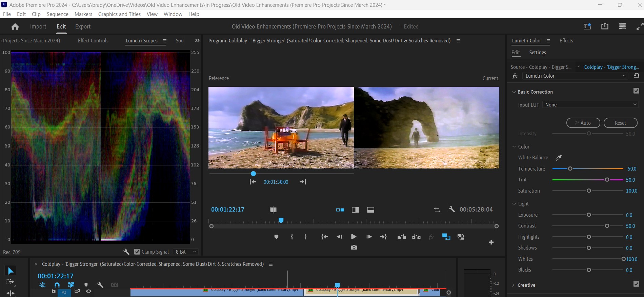Pick white balance with the eyedropper

coord(559,158)
